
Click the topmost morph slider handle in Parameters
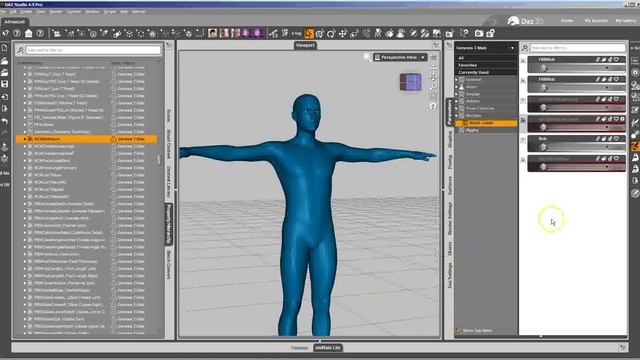click(x=543, y=68)
